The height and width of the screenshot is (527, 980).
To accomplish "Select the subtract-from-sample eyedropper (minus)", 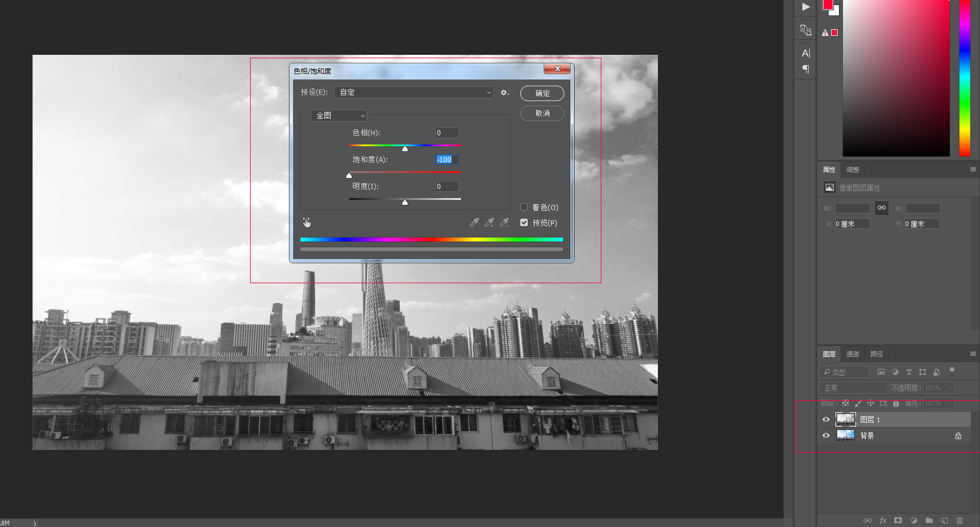I will (504, 223).
